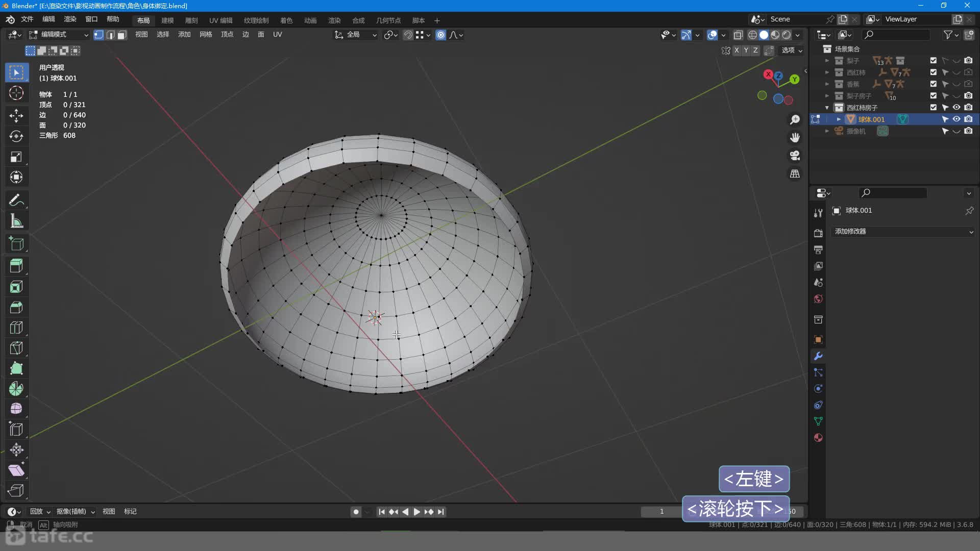Select the Poly Build tool

(16, 368)
